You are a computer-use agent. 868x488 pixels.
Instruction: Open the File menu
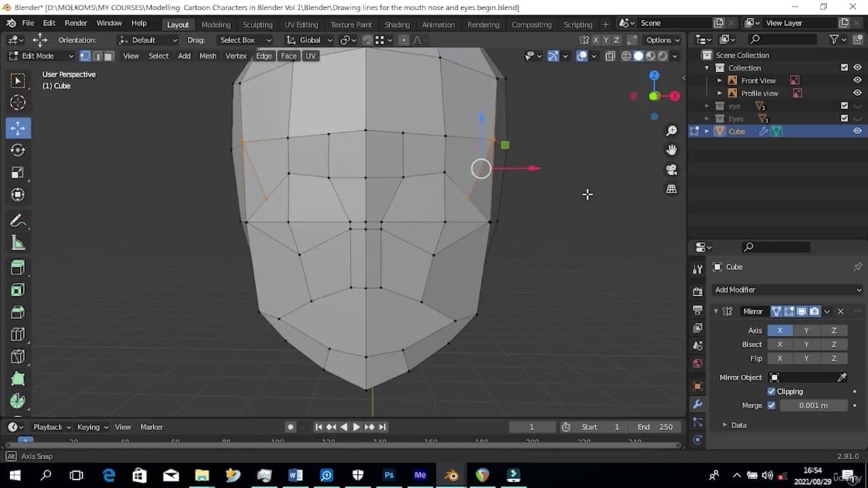28,23
